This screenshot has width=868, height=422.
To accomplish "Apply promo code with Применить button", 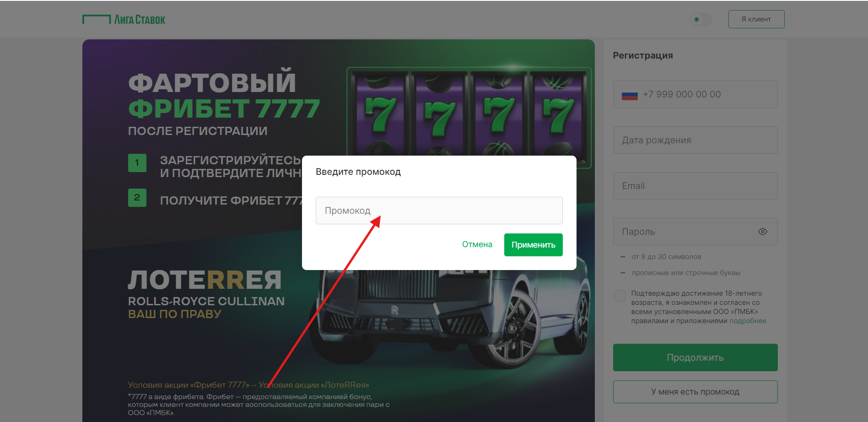I will [x=534, y=245].
